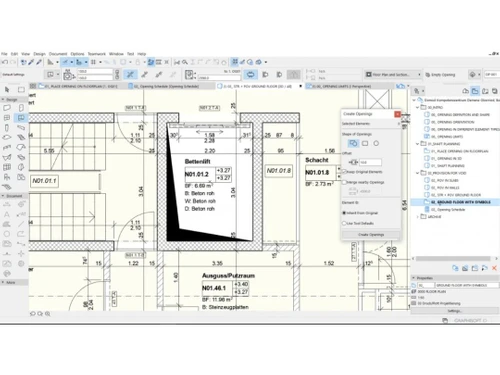Switch to the Publisher Sets icon in navigator
This screenshot has width=500, height=375.
[495, 91]
